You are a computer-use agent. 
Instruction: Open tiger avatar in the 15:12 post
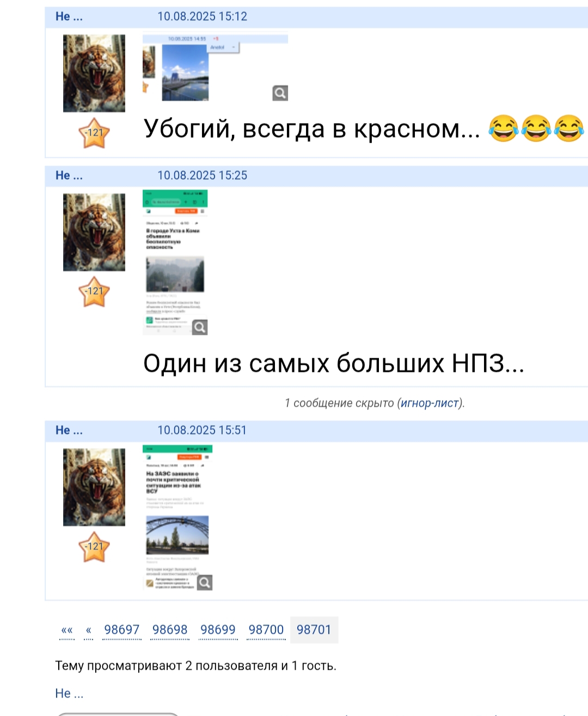[94, 74]
